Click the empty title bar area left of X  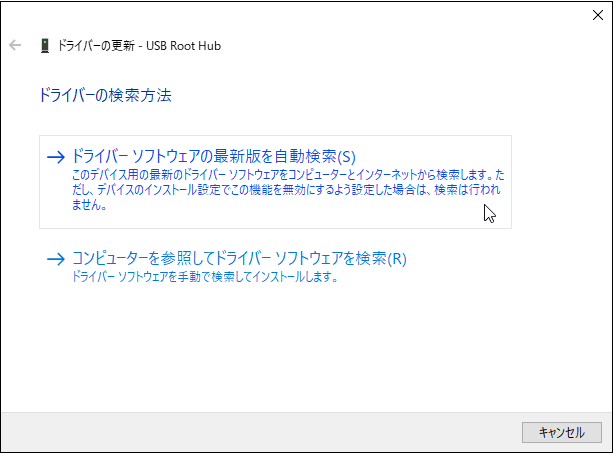pyautogui.click(x=300, y=14)
